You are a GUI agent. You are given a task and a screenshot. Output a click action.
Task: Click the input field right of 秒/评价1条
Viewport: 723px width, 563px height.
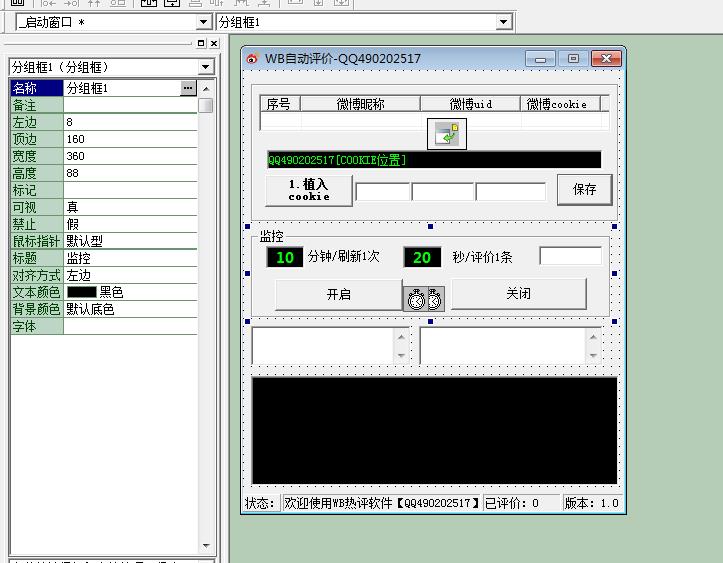click(x=570, y=256)
